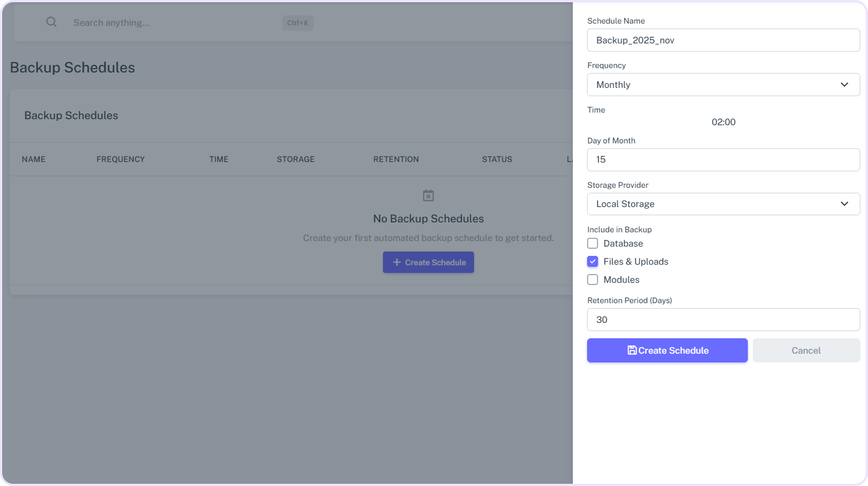Click into the Day of Month field
This screenshot has height=486, width=868.
pos(723,159)
